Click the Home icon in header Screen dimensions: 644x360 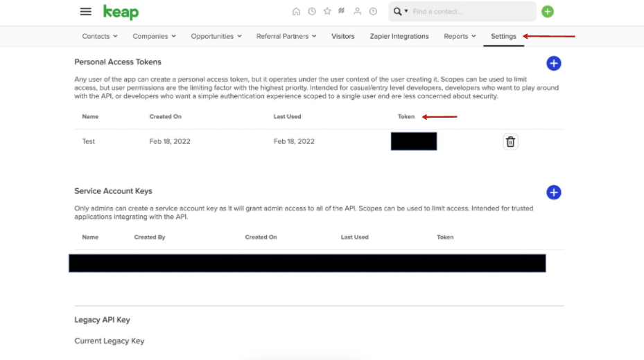pyautogui.click(x=297, y=12)
